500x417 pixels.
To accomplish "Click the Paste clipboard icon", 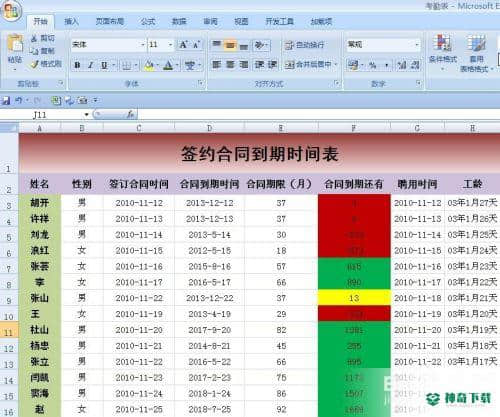I will [x=15, y=43].
